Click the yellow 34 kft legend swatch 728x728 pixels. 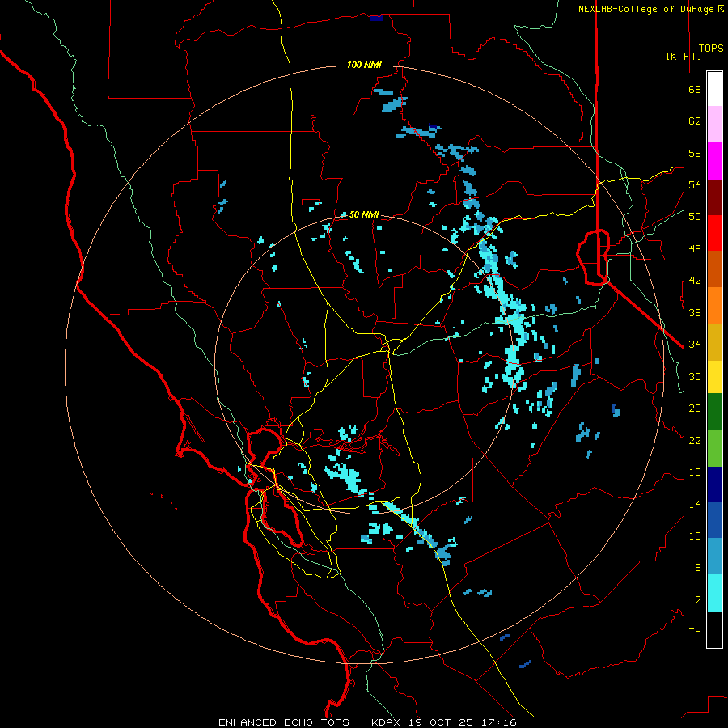(714, 377)
